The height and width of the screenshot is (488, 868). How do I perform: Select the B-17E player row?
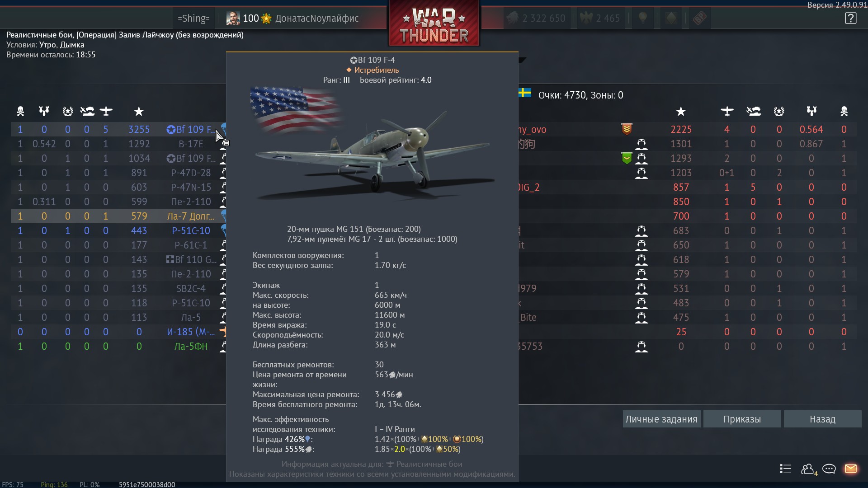coord(118,144)
